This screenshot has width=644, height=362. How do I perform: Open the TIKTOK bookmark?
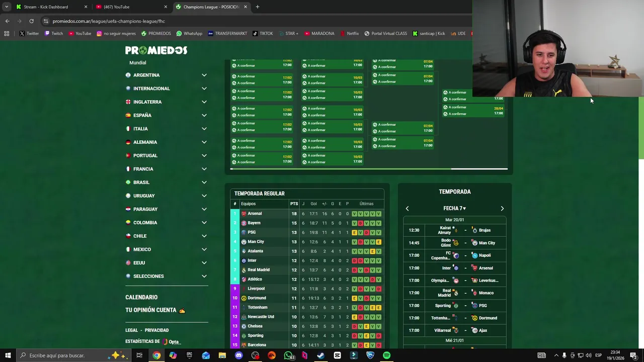[x=263, y=34]
